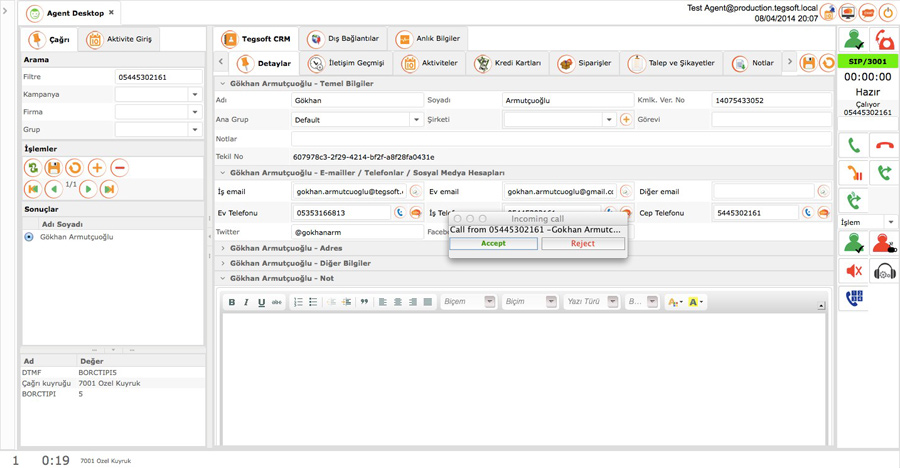Switch to the Kredi Kartları tab
The width and height of the screenshot is (900, 468).
tap(508, 63)
